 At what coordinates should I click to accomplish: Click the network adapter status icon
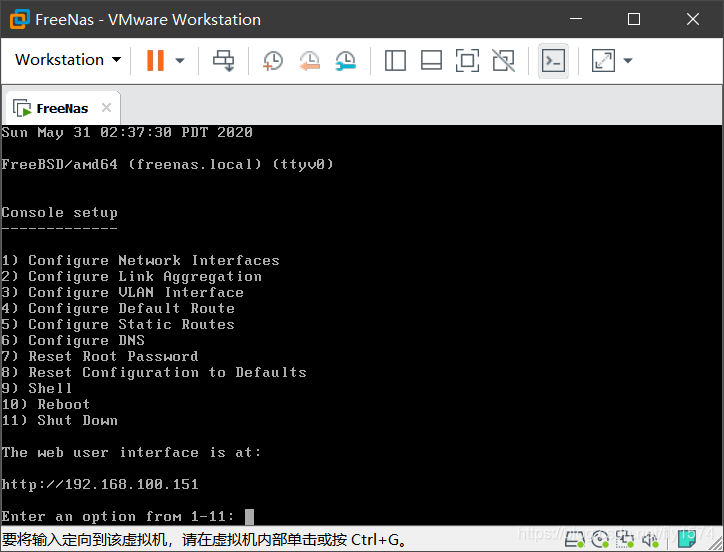(x=625, y=539)
